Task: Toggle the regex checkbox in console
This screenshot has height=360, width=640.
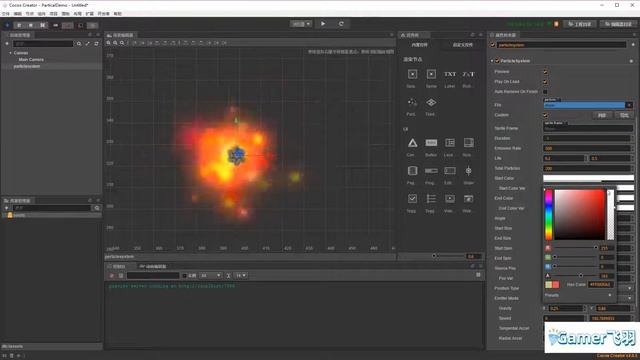Action: [x=184, y=276]
